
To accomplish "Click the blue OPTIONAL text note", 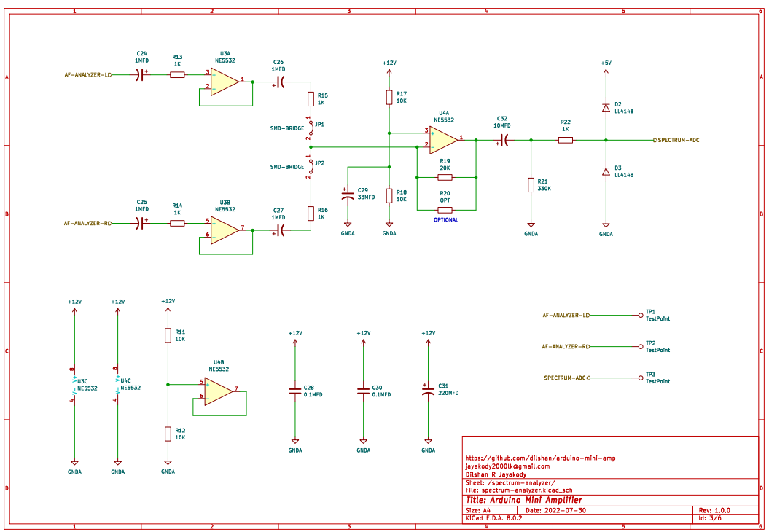I will coord(446,219).
